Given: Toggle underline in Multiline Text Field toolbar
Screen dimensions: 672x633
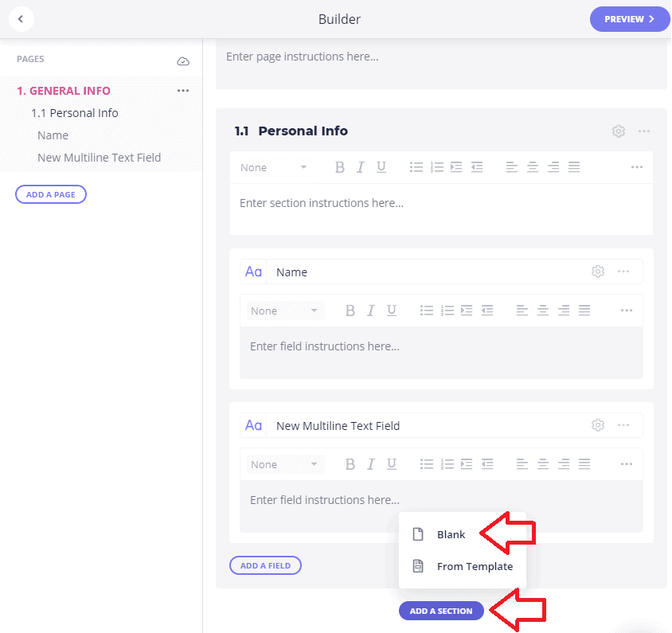Looking at the screenshot, I should [391, 464].
